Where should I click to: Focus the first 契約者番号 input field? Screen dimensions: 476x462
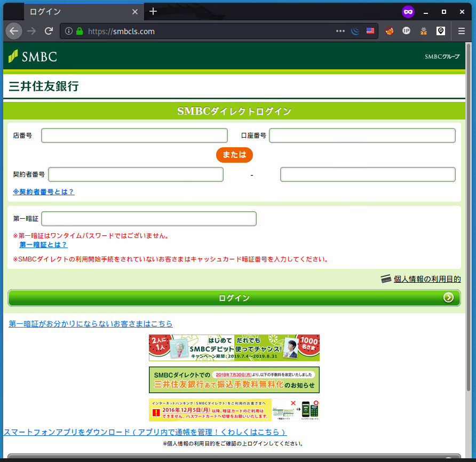136,174
